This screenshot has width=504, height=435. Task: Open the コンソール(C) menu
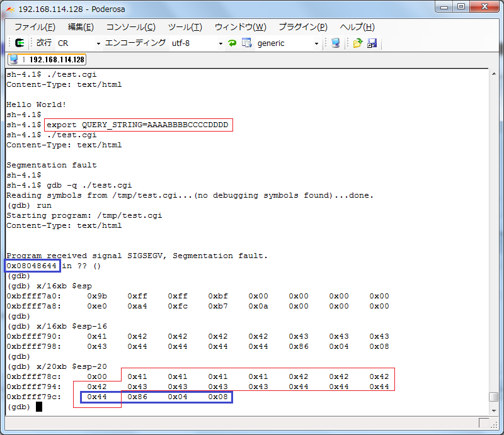[x=131, y=27]
